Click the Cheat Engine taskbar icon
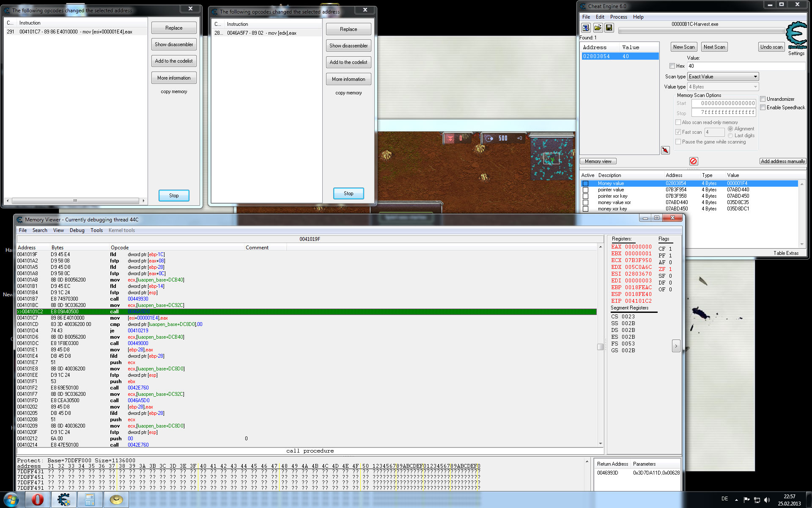 click(x=64, y=500)
